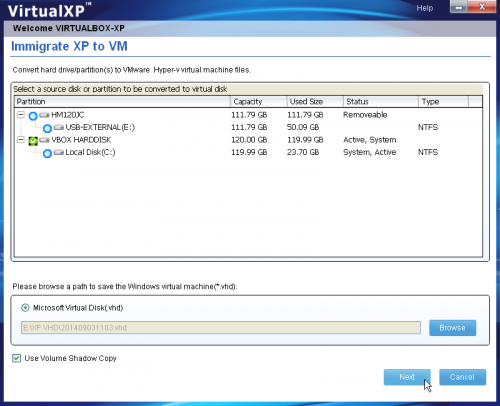Minimize the VirtualXP window

(459, 7)
